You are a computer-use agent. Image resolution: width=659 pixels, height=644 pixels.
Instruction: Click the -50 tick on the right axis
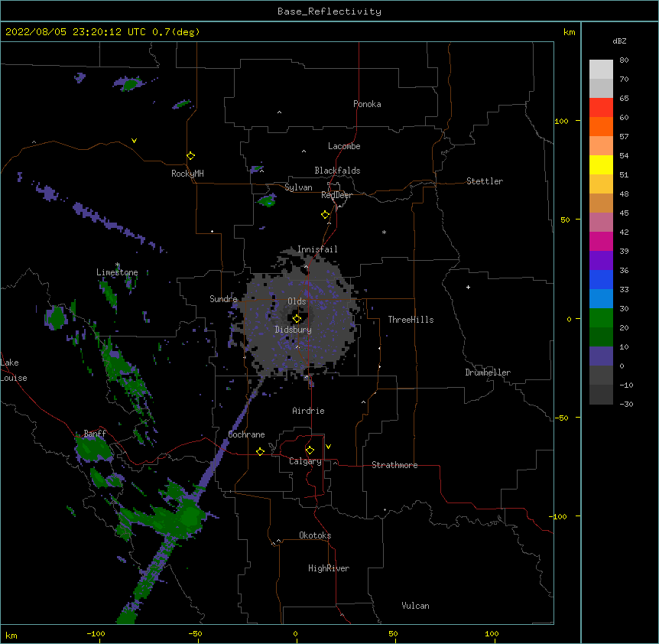tap(561, 418)
